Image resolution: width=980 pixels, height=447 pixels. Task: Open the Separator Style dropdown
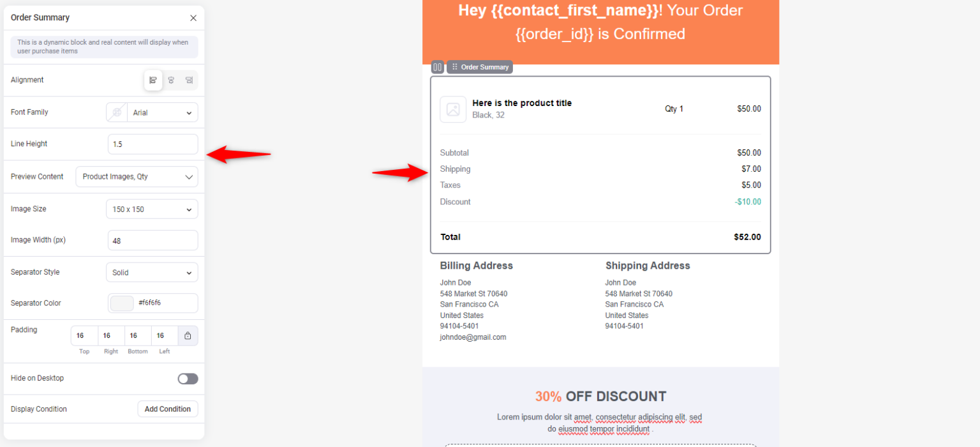coord(152,272)
